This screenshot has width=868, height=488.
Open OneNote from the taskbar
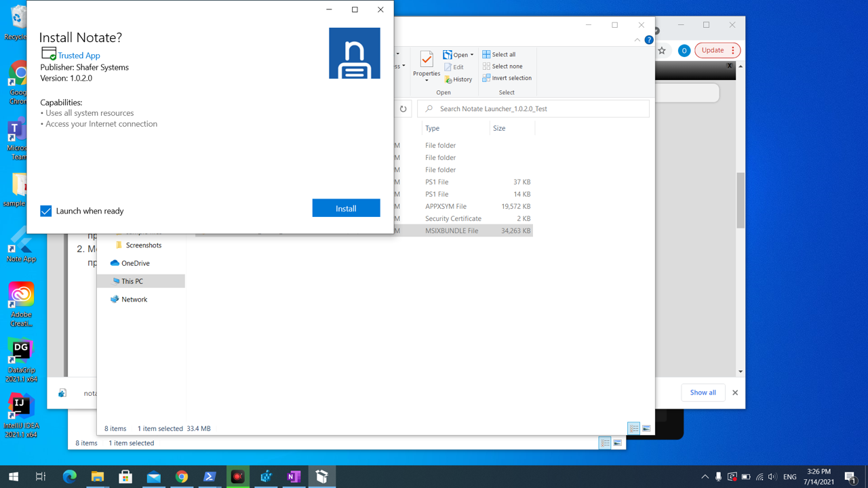coord(294,476)
